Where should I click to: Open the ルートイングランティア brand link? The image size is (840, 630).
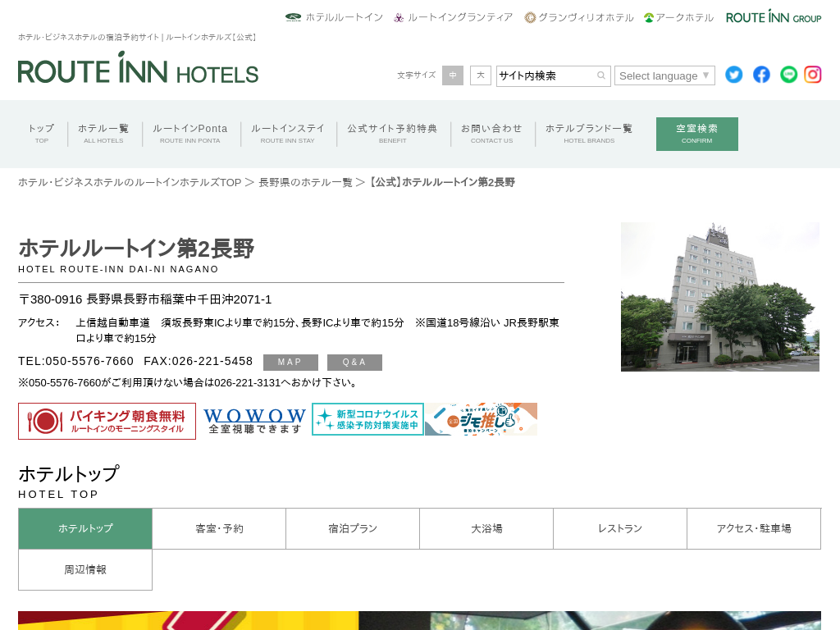453,17
